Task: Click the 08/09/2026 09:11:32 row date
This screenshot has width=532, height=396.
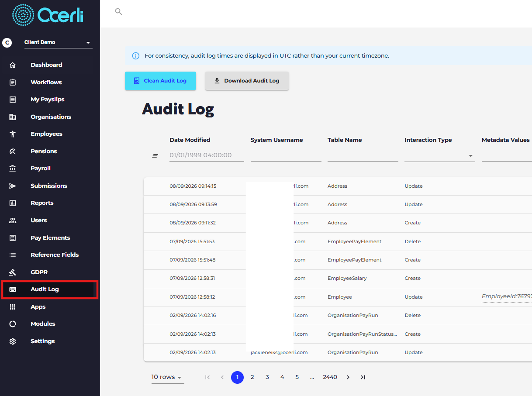Action: point(193,223)
